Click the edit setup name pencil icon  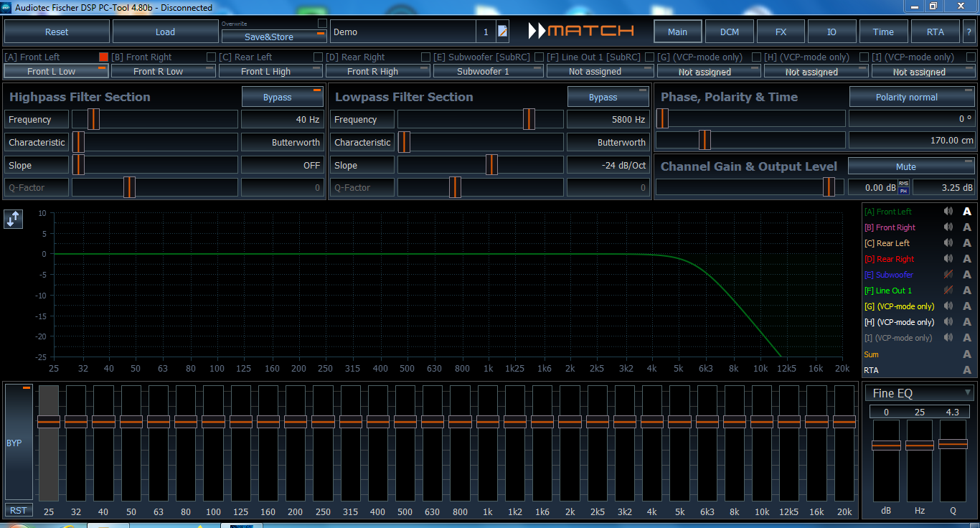[502, 32]
